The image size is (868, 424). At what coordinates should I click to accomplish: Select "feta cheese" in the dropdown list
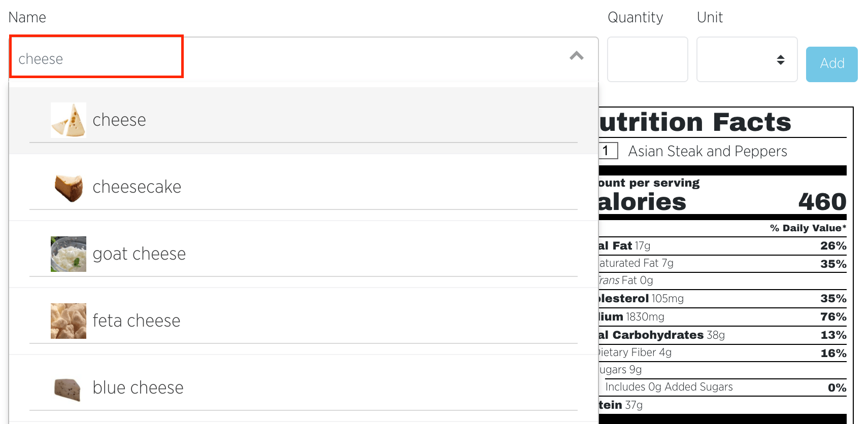coord(136,321)
